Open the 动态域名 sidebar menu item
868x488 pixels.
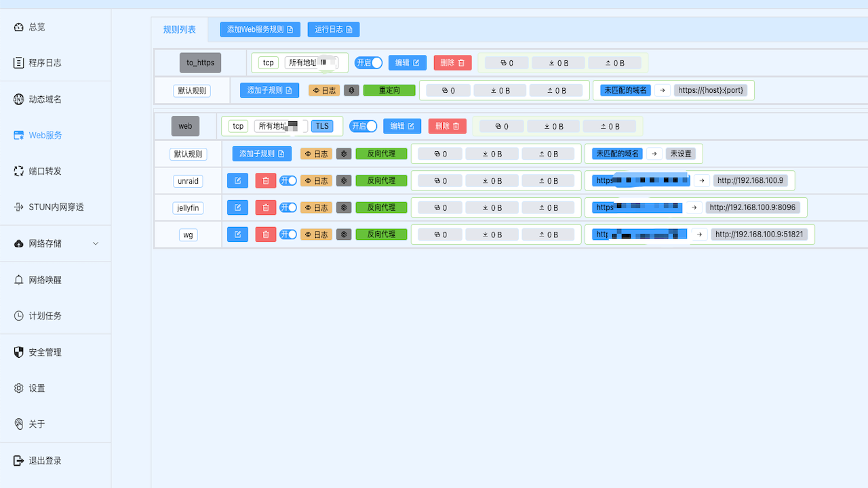tap(45, 100)
